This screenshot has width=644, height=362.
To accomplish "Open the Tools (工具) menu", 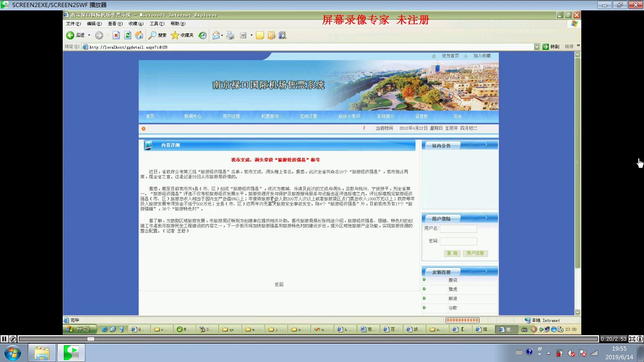I will click(x=157, y=24).
